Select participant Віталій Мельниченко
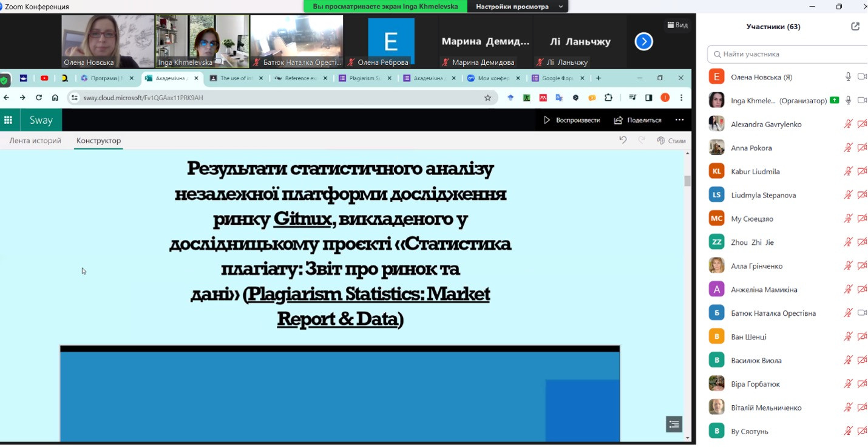This screenshot has width=868, height=447. point(788,408)
